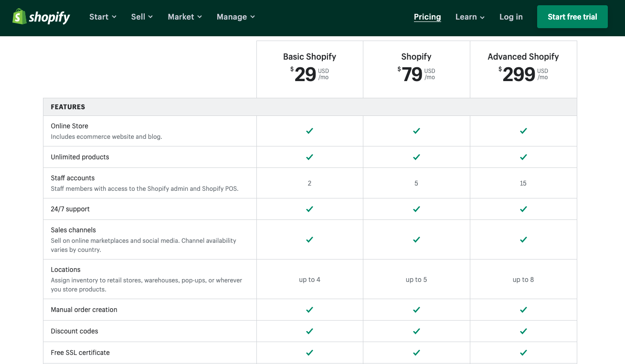The height and width of the screenshot is (364, 625).
Task: Click the Discount codes checkmark under Advanced Shopify
Action: pyautogui.click(x=523, y=331)
